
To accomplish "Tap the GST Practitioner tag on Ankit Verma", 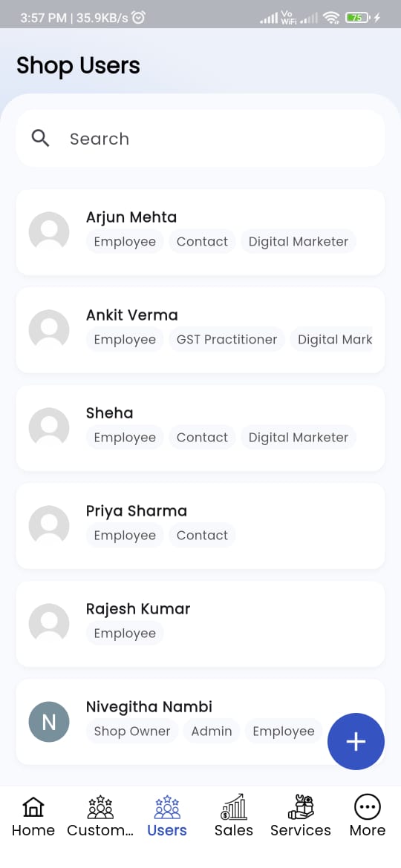I will tap(226, 339).
